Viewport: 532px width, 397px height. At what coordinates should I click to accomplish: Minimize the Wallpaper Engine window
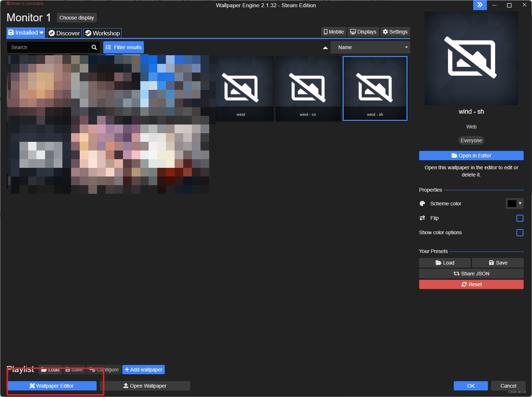click(494, 5)
